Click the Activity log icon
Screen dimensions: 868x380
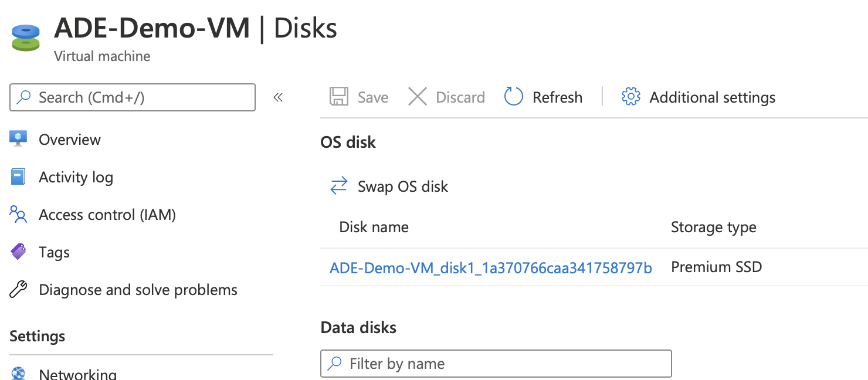tap(18, 177)
